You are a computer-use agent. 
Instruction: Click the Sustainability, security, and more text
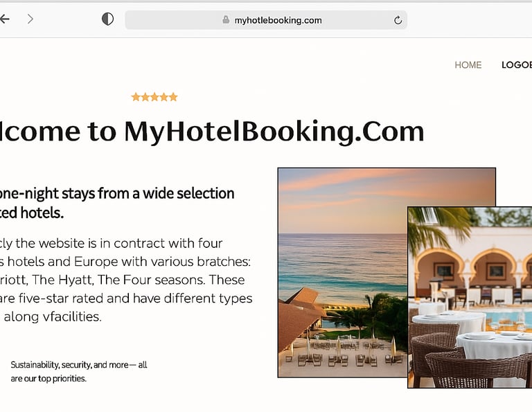point(79,372)
